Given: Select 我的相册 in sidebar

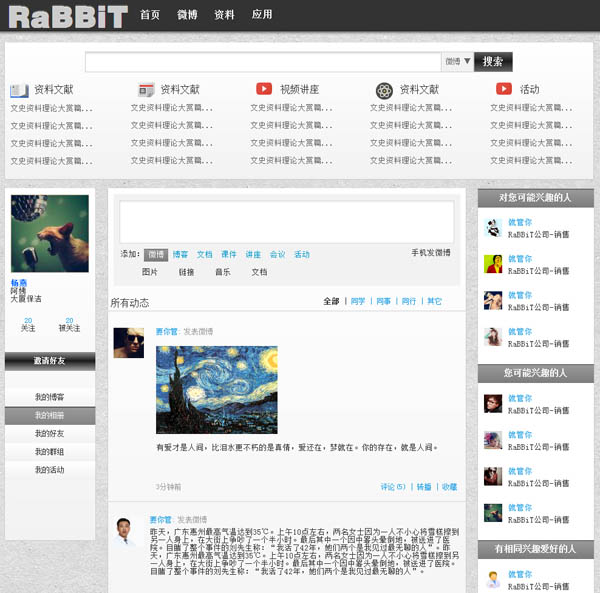Looking at the screenshot, I should point(50,415).
